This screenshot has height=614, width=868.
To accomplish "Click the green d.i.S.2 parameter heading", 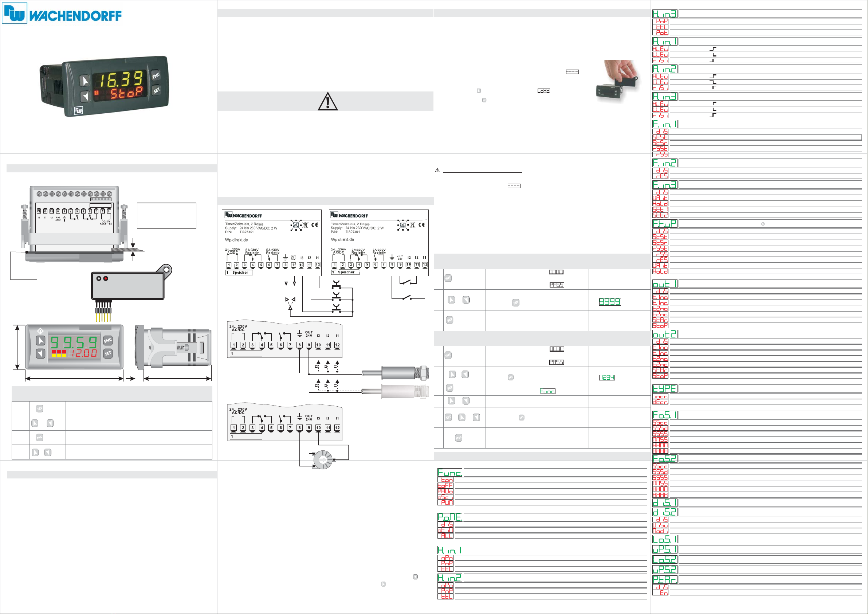I will point(665,512).
